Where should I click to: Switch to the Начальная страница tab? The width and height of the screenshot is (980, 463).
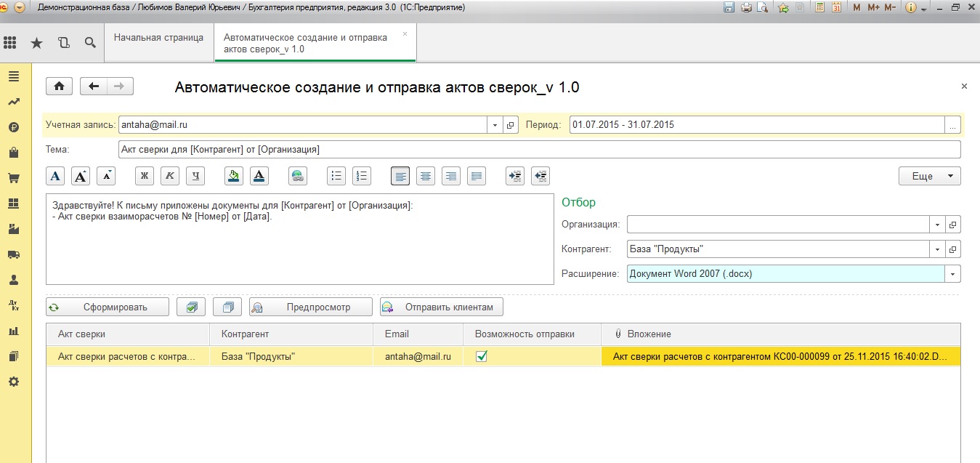(158, 38)
